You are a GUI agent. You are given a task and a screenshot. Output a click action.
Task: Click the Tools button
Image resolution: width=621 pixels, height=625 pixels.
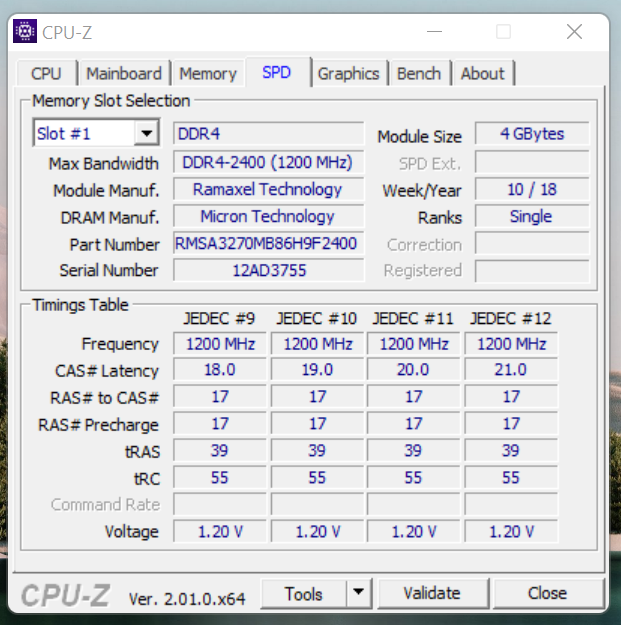(304, 593)
